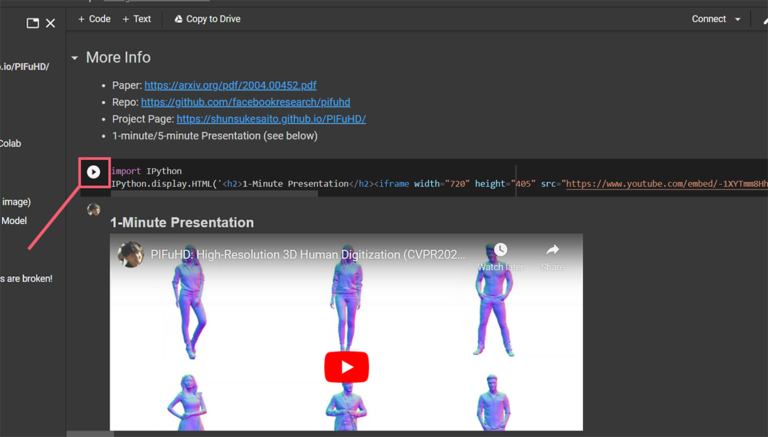Collapse the More Info section

click(74, 58)
